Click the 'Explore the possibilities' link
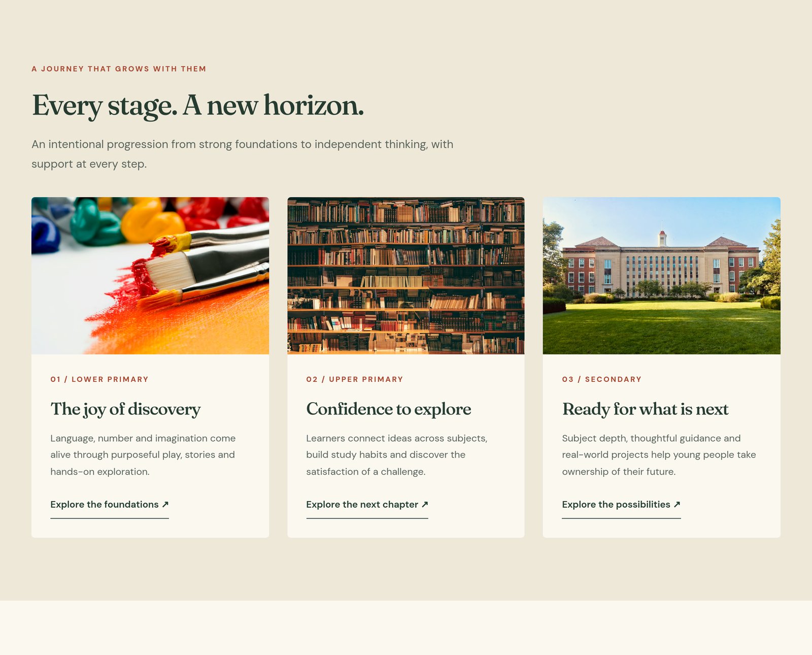The width and height of the screenshot is (812, 655). coord(621,505)
